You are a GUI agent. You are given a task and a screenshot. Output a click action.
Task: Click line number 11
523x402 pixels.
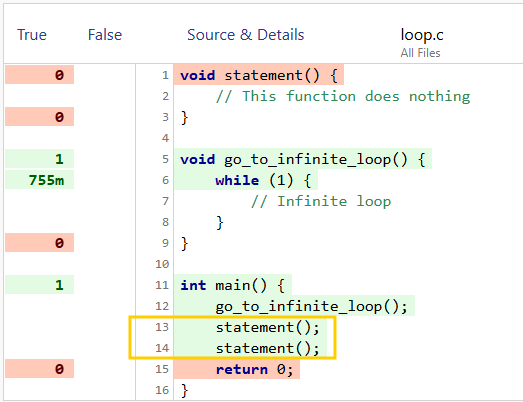tap(162, 285)
